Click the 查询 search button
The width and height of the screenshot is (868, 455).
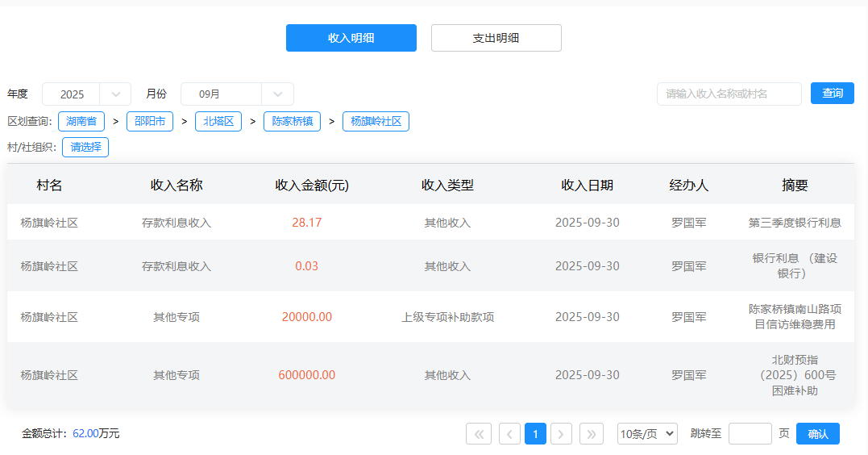click(832, 94)
